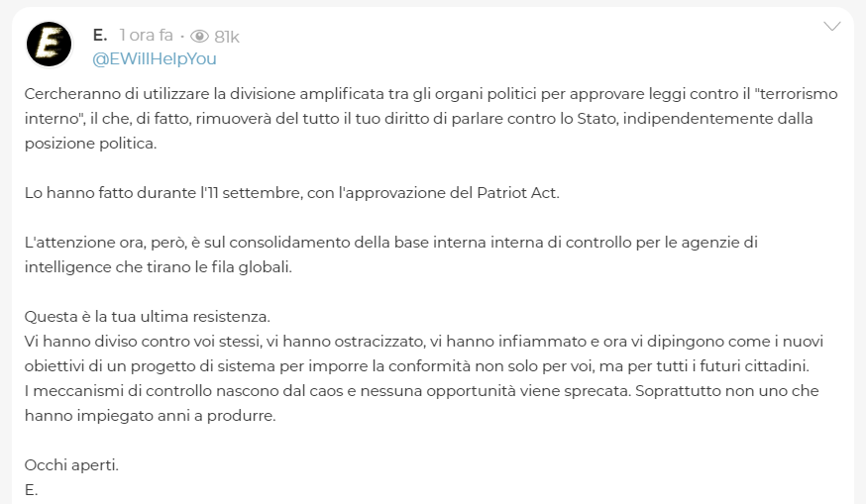
Task: Click the 81k view count
Action: click(x=227, y=37)
